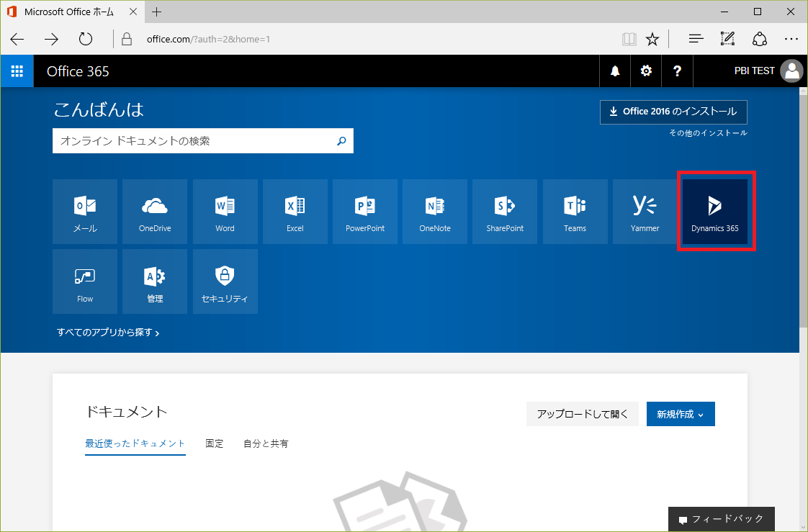Image resolution: width=808 pixels, height=532 pixels.
Task: Make a web note with the pen icon
Action: pos(727,39)
